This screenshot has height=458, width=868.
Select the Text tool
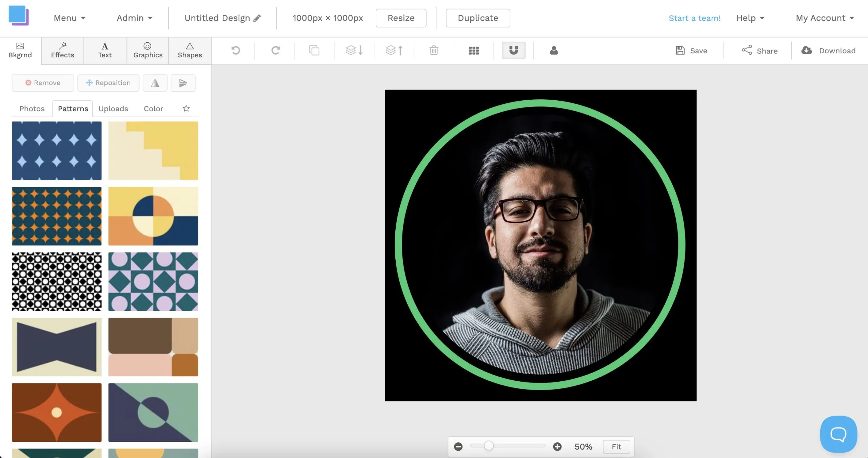(x=105, y=51)
